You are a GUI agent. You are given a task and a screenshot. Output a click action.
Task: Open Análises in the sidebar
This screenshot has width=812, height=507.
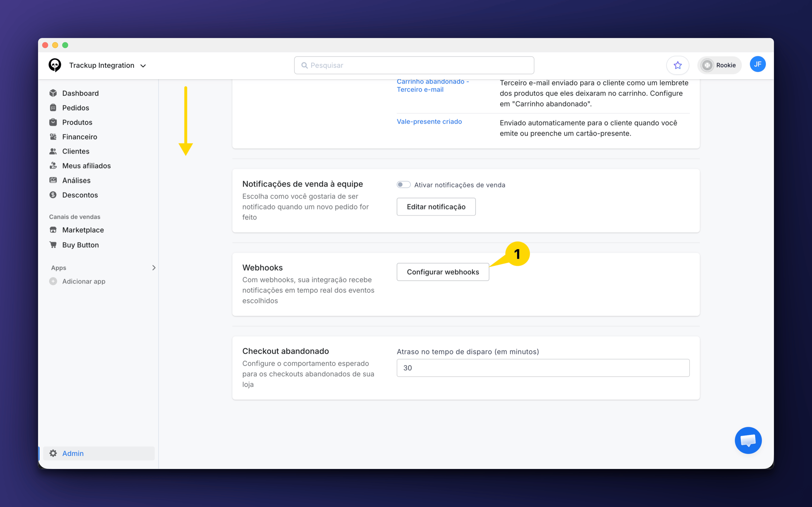[77, 180]
